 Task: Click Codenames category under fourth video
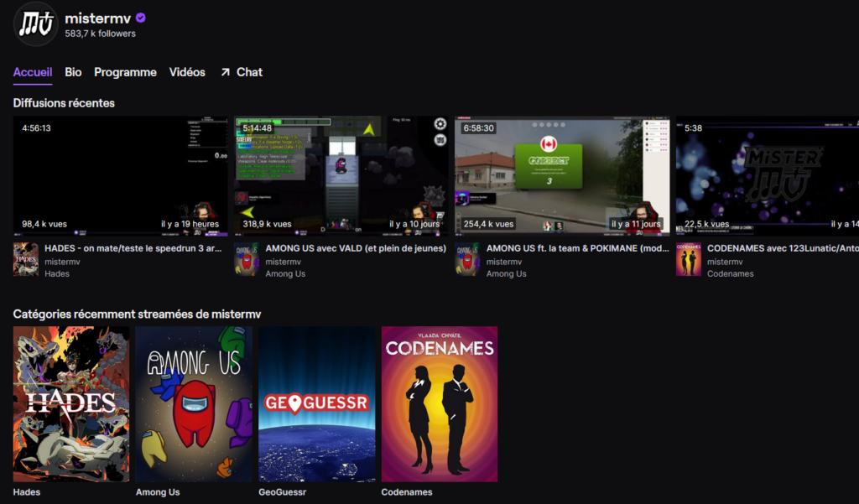point(731,274)
